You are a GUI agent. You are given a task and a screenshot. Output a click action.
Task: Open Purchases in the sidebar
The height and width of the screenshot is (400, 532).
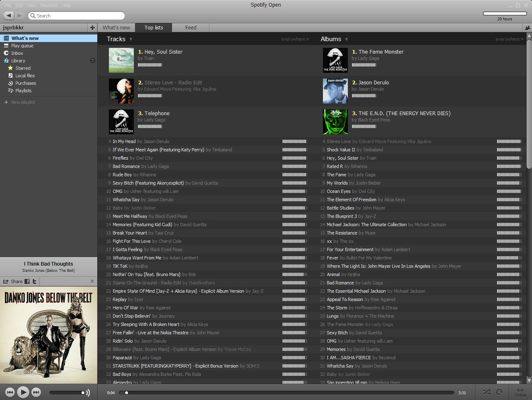(25, 83)
